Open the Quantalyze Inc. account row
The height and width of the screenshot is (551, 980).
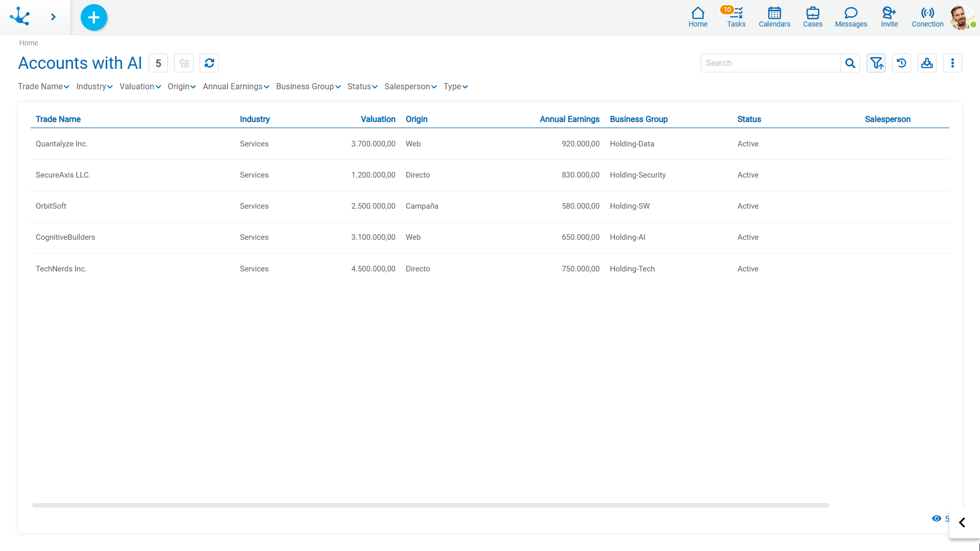click(62, 144)
